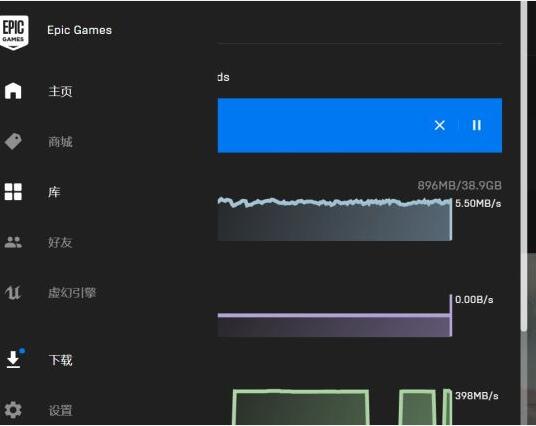Click the library grid icon
Image resolution: width=536 pixels, height=426 pixels.
point(13,191)
